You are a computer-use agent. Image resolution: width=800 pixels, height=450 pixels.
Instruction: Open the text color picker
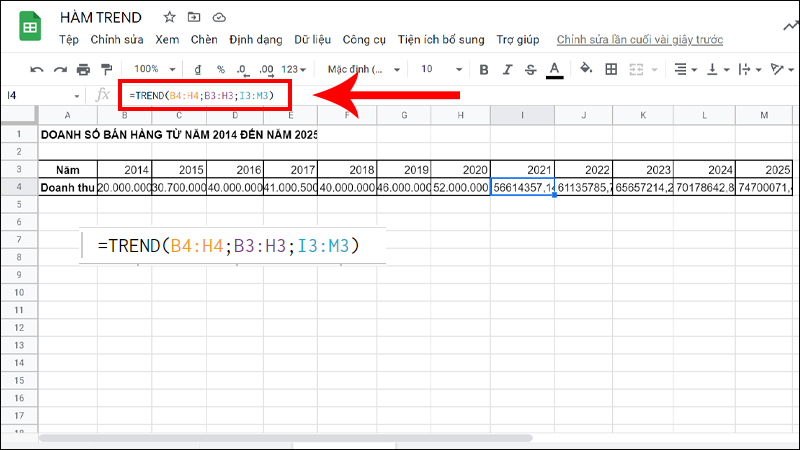pyautogui.click(x=556, y=69)
